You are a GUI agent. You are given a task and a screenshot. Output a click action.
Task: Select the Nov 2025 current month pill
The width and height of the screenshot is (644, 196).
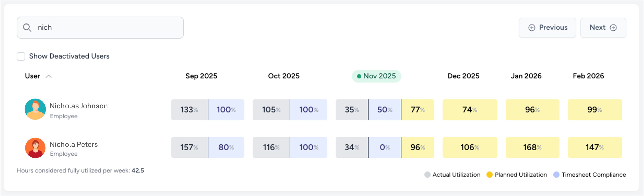376,76
